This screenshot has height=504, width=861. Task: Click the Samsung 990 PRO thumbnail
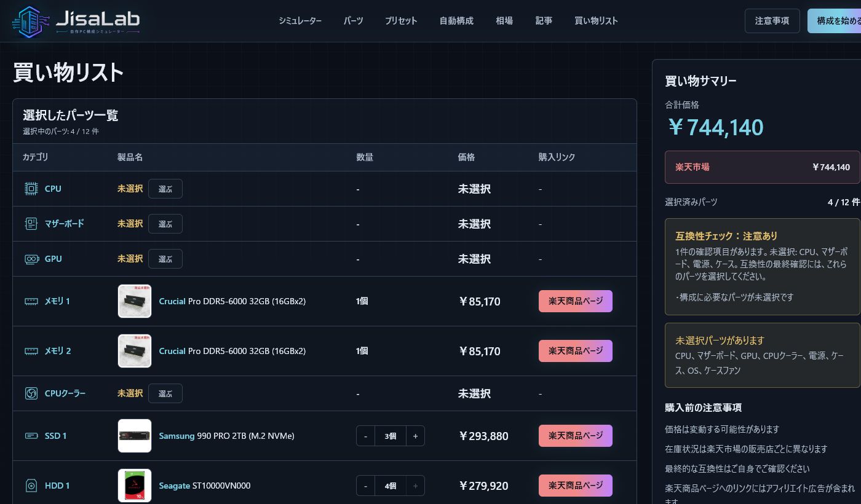pos(135,436)
